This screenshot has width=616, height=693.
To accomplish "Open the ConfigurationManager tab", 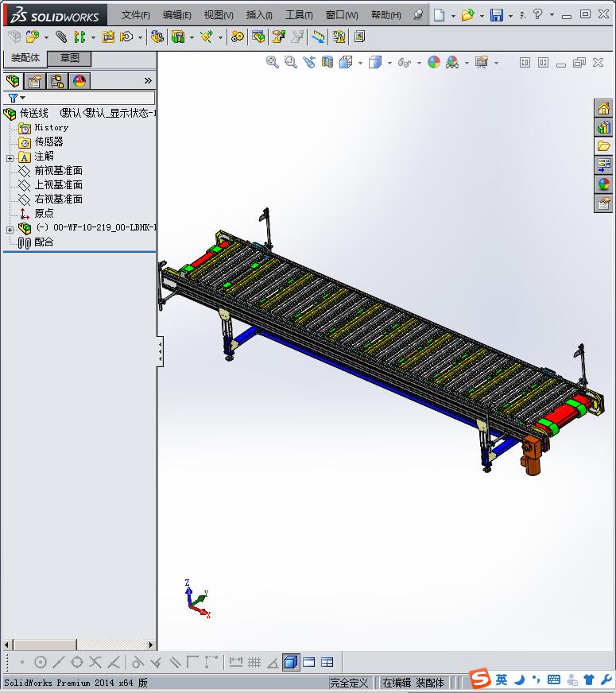I will 57,81.
